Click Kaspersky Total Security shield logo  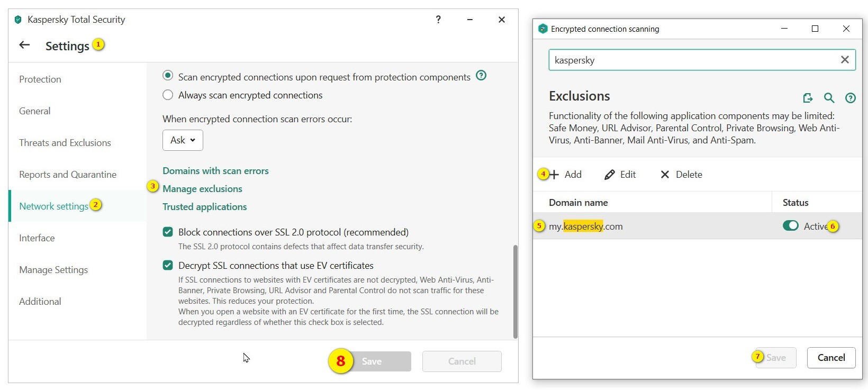(18, 20)
